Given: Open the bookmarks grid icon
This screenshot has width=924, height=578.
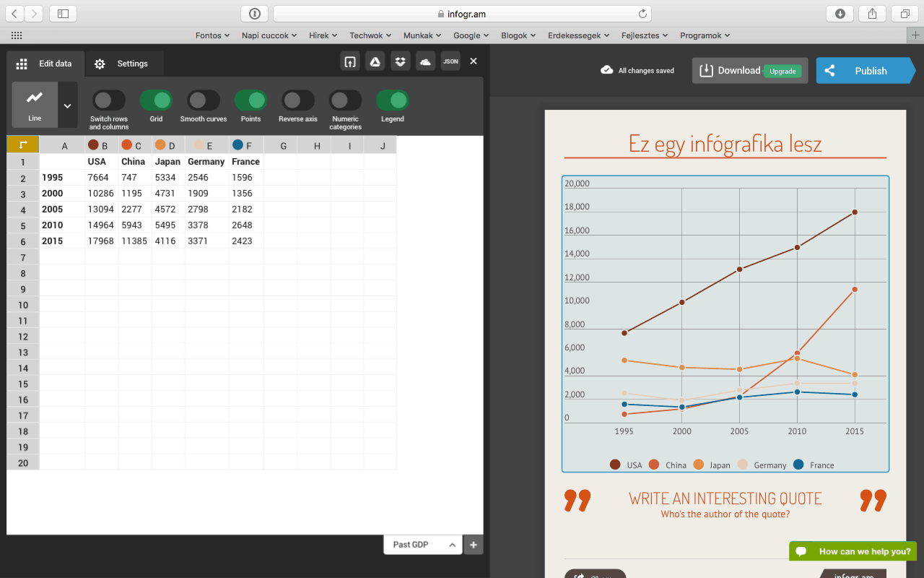Looking at the screenshot, I should (x=17, y=35).
